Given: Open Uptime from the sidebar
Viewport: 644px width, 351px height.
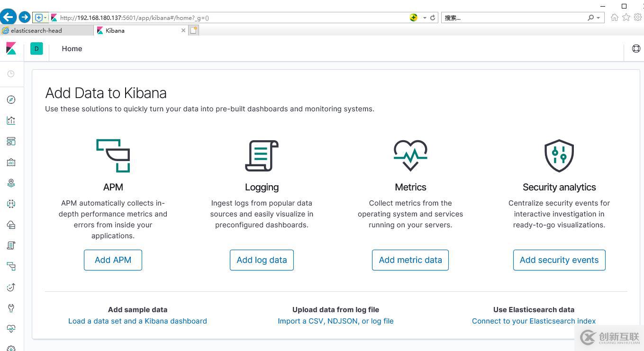Looking at the screenshot, I should pyautogui.click(x=11, y=287).
